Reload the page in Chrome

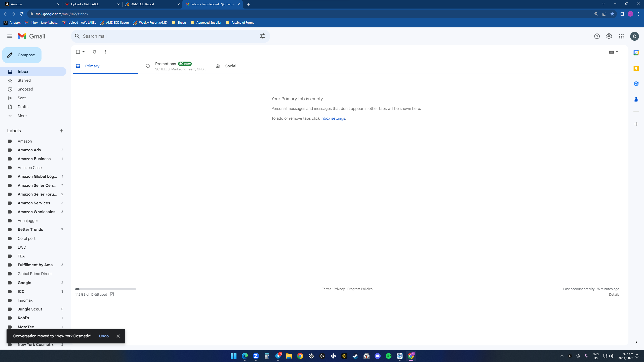pos(22,14)
